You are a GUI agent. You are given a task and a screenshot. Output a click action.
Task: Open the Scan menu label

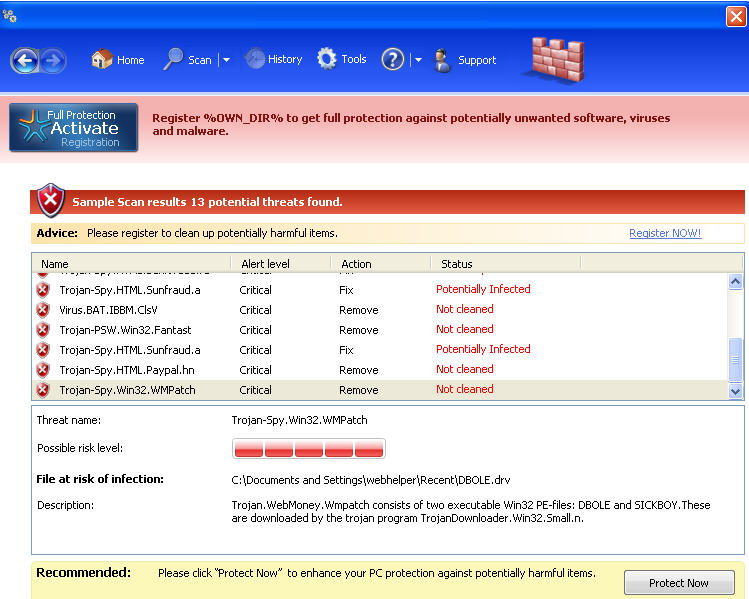(200, 60)
